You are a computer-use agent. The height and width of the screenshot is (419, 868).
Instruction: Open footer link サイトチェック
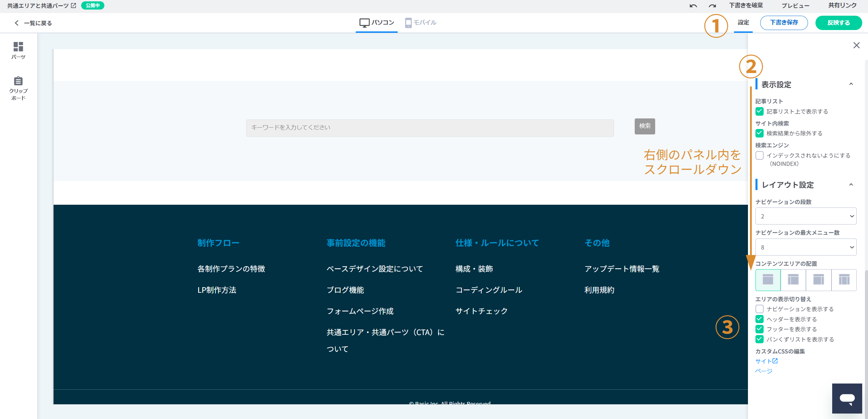click(x=482, y=311)
